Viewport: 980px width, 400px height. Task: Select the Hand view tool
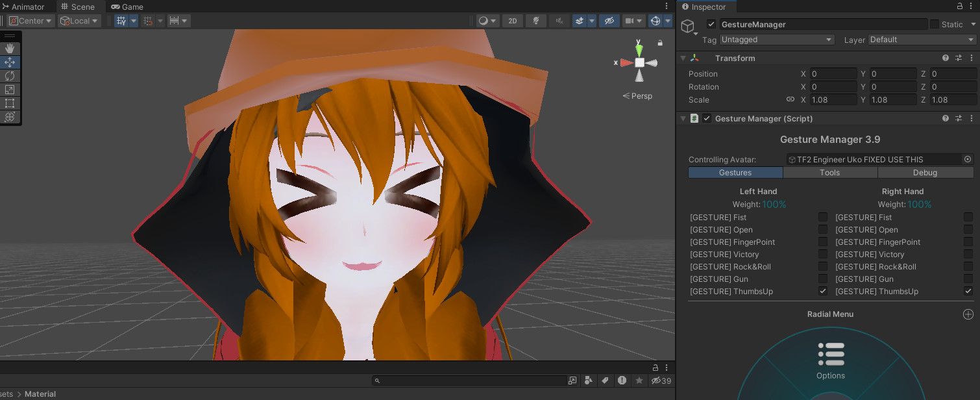[x=10, y=49]
